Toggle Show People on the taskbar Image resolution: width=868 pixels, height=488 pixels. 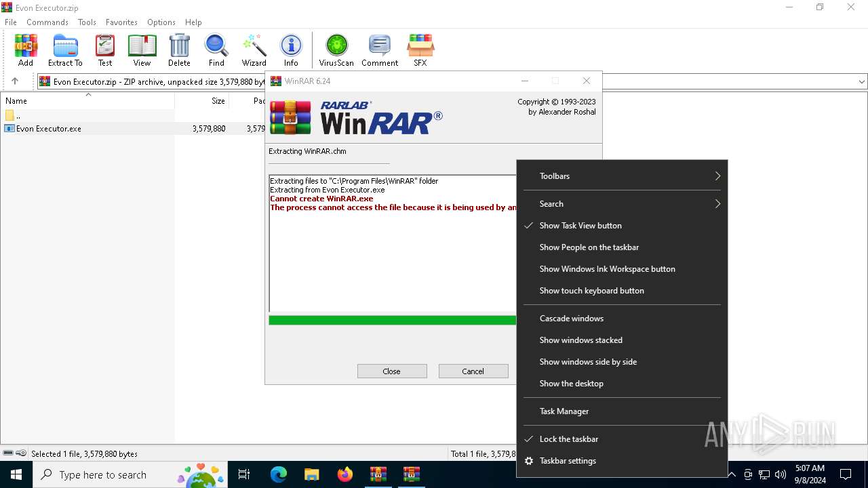pos(622,247)
